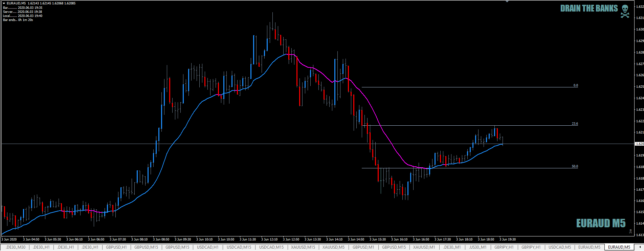Select the XAUUSD,M15 chart tab
The height and width of the screenshot is (251, 644).
click(303, 247)
